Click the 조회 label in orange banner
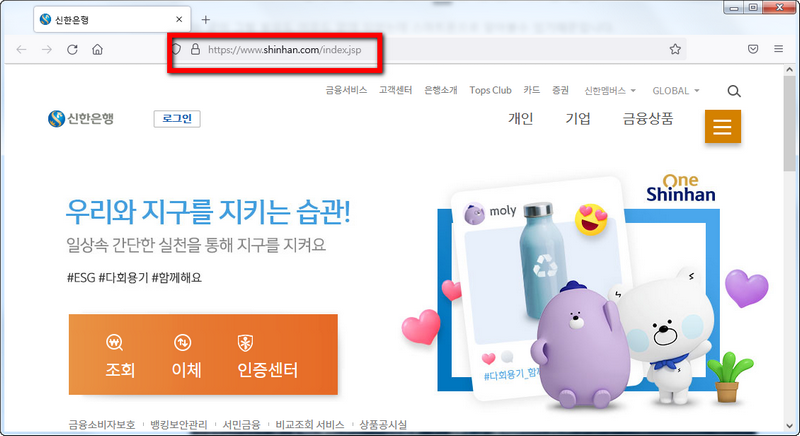The width and height of the screenshot is (800, 436). coord(120,370)
